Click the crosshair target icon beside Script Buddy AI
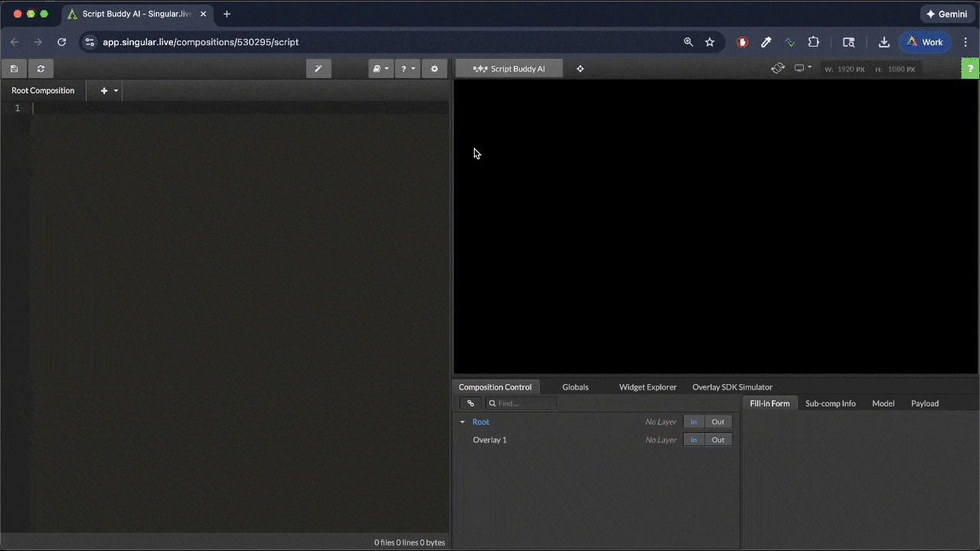 [580, 69]
